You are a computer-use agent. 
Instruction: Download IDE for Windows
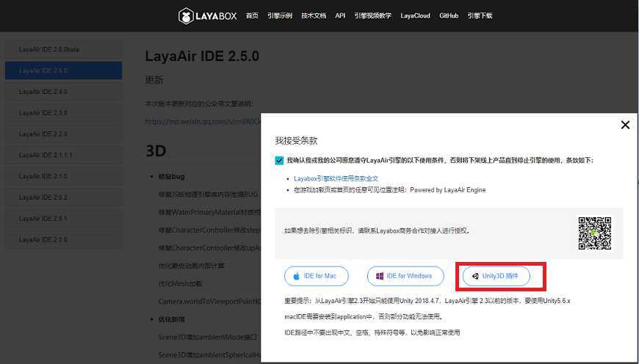[405, 276]
